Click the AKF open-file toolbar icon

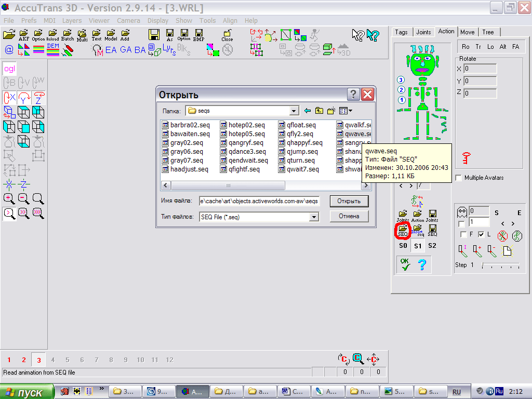[x=24, y=35]
